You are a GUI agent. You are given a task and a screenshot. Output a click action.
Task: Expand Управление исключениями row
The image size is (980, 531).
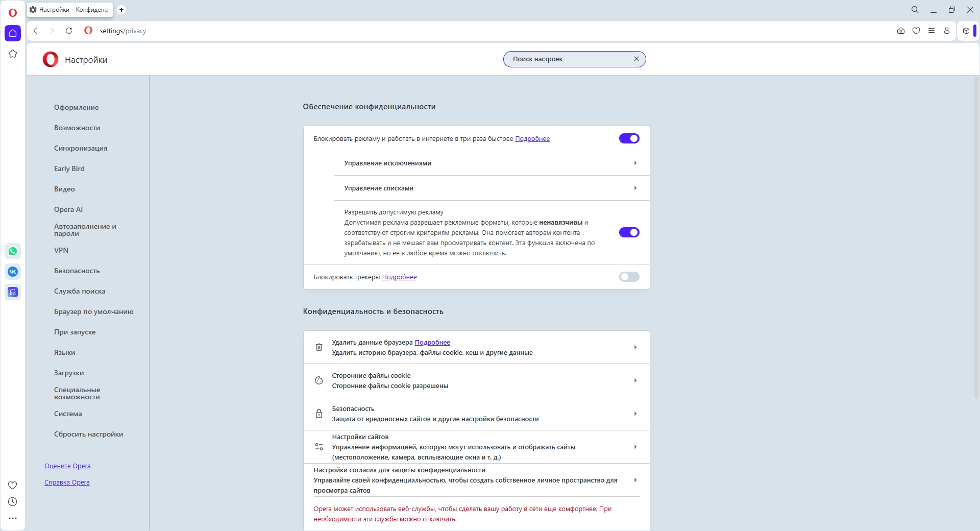492,163
